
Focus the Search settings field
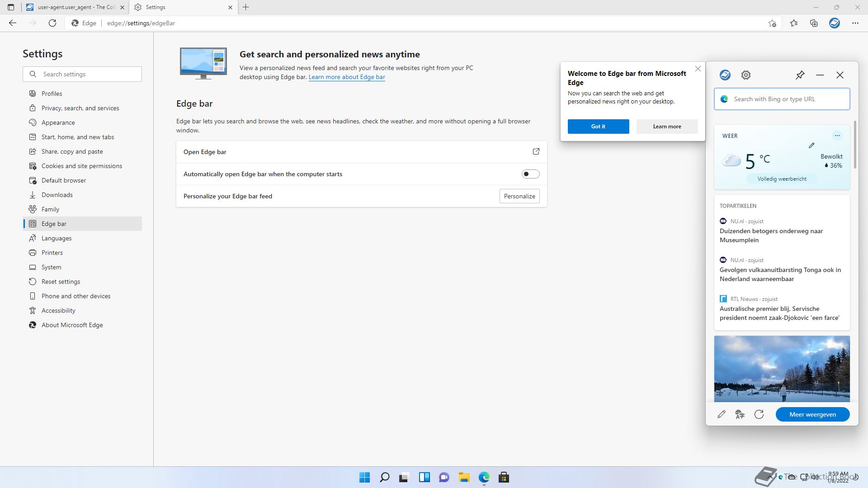click(82, 74)
